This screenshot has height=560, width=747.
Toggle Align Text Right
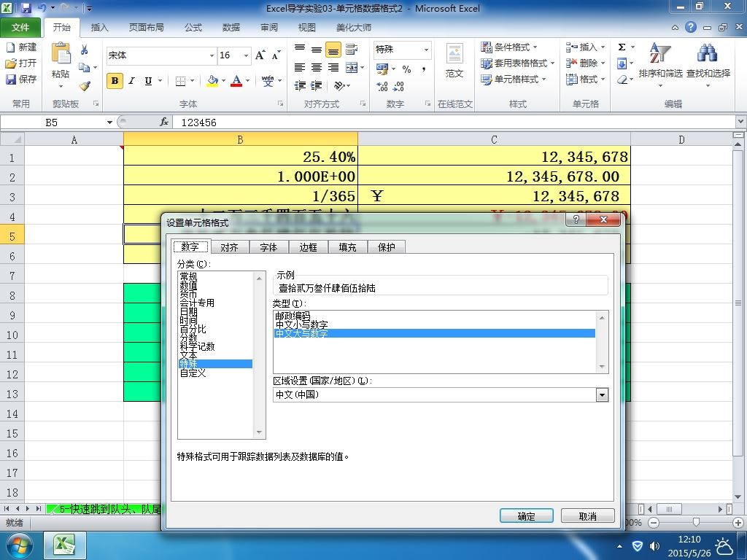(x=333, y=68)
